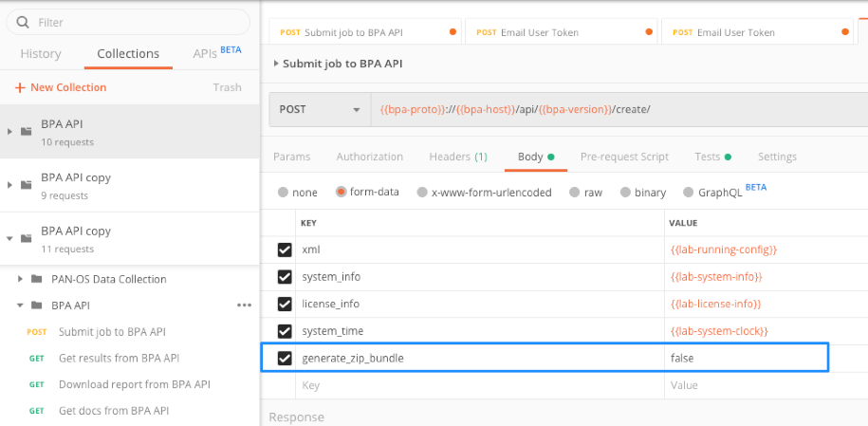The image size is (868, 426).
Task: Open the three-dot menu for BPA API folder
Action: [244, 306]
